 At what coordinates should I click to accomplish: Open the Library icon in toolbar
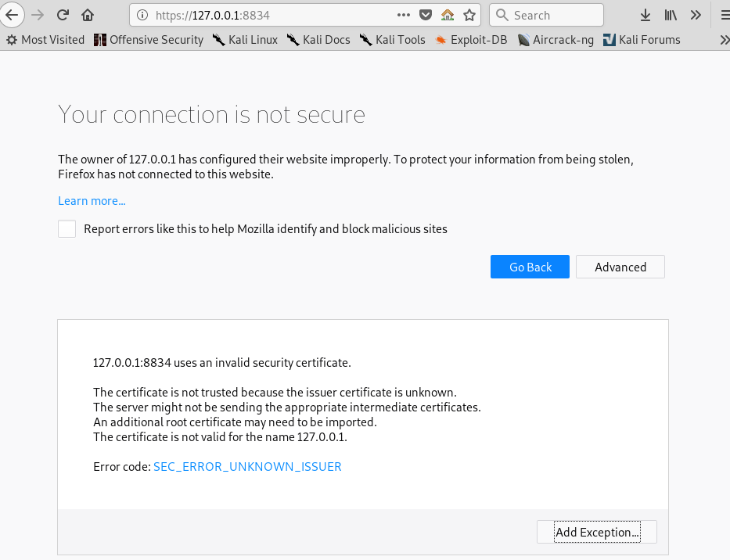point(671,15)
